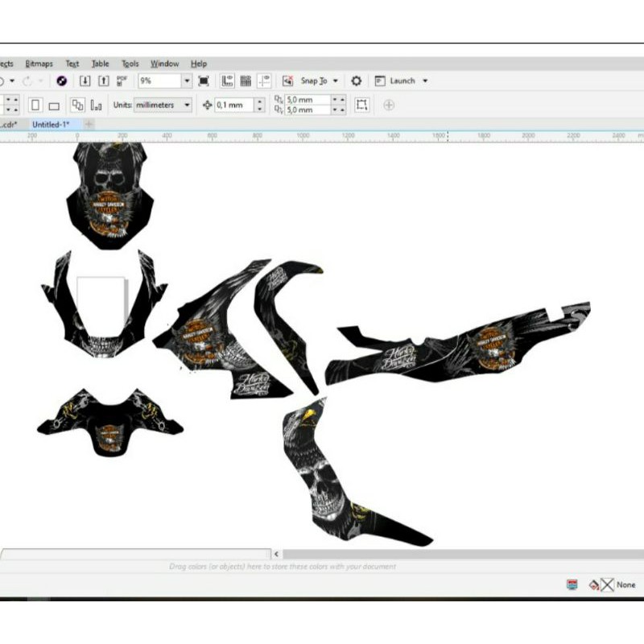Activate Full-screen preview from the toolbar
644x644 pixels.
(204, 80)
